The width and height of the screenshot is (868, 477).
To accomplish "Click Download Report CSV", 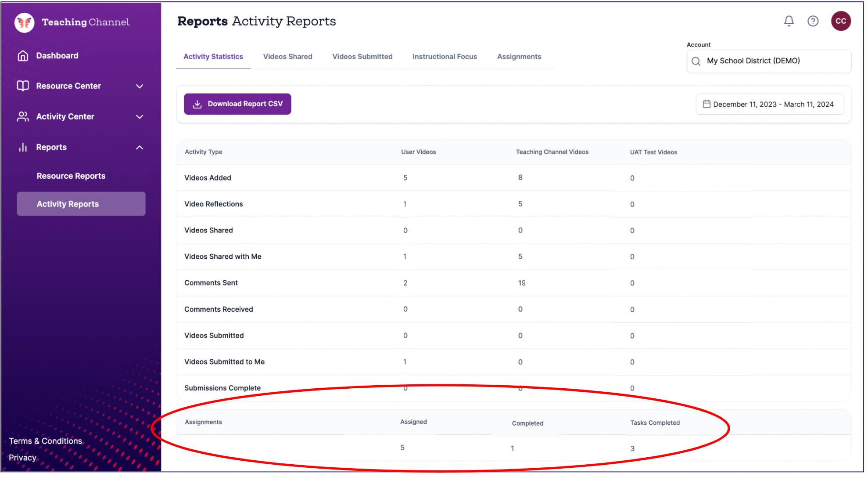I will click(x=237, y=104).
